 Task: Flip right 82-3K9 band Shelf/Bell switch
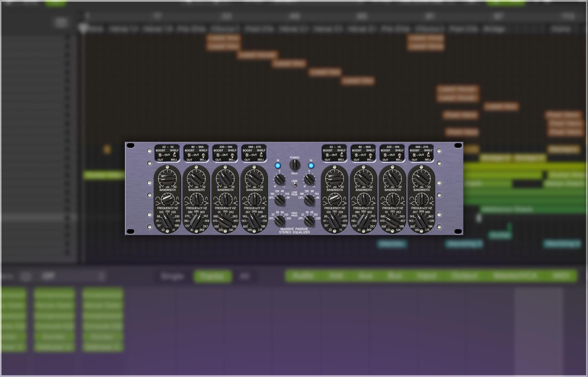tap(371, 155)
